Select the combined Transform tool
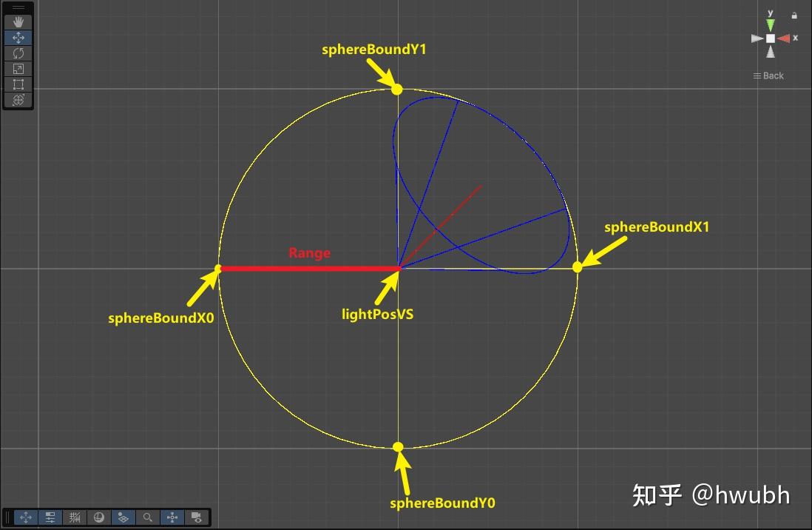The height and width of the screenshot is (530, 812). click(x=18, y=100)
